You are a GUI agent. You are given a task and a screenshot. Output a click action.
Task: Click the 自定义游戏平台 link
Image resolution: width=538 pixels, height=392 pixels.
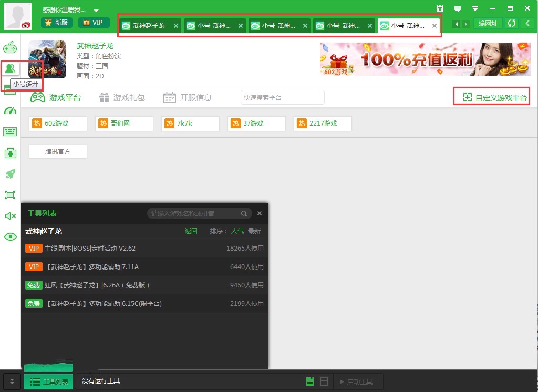[x=494, y=98]
